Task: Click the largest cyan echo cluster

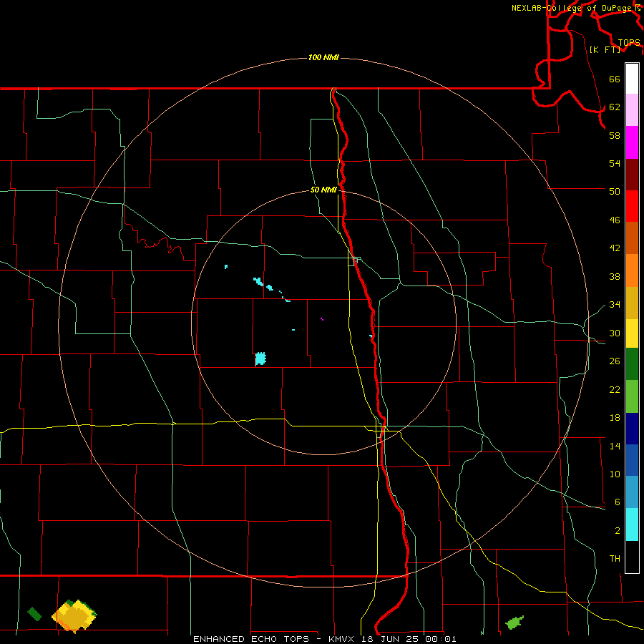Action: coord(260,358)
